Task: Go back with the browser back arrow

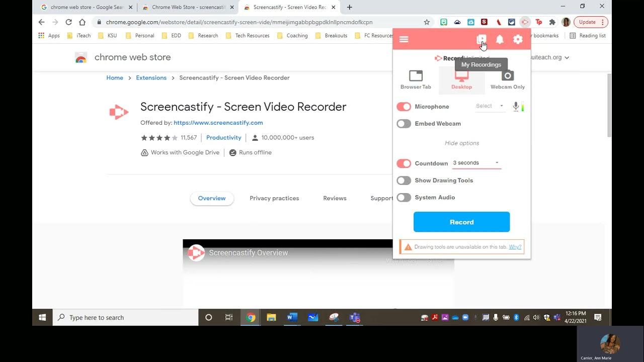Action: point(42,22)
